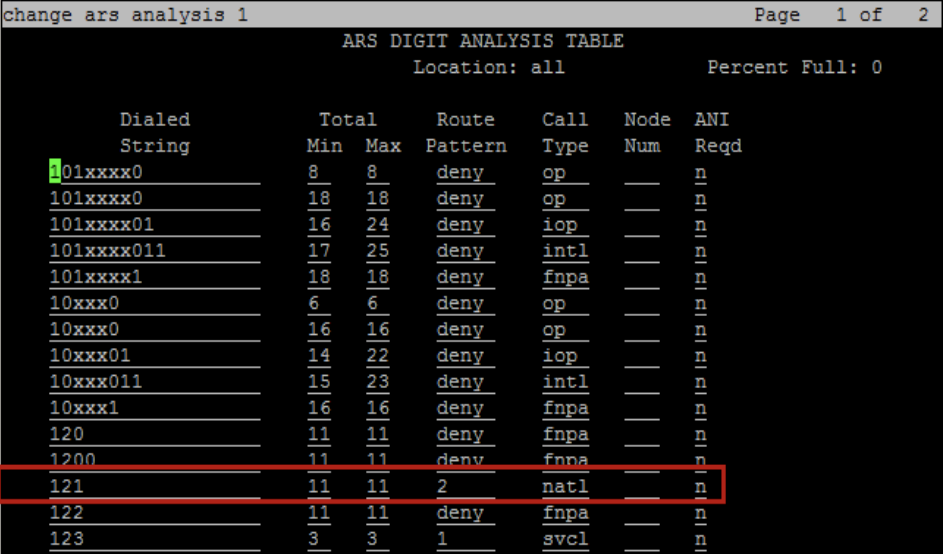Click dialed string 10xxx0 with min 16
Viewport: 944px width, 556px height.
pyautogui.click(x=155, y=330)
